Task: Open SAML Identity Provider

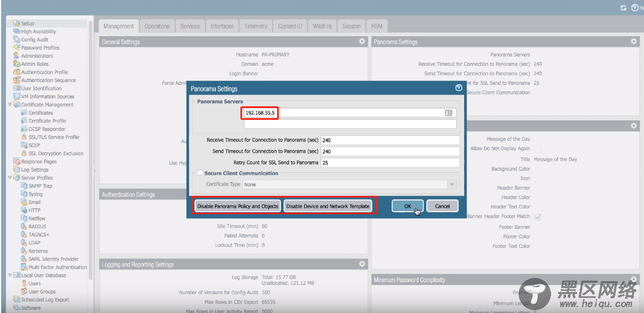Action: click(x=53, y=259)
